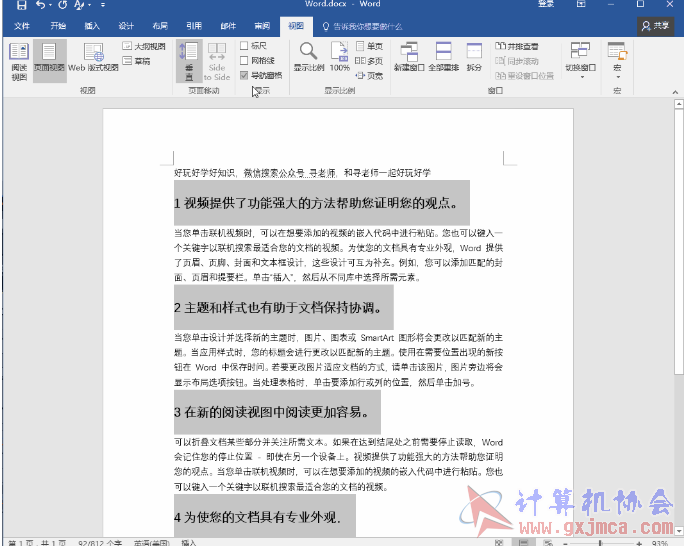The width and height of the screenshot is (689, 546).
Task: Switch to the 邮件 ribbon tab
Action: (228, 26)
